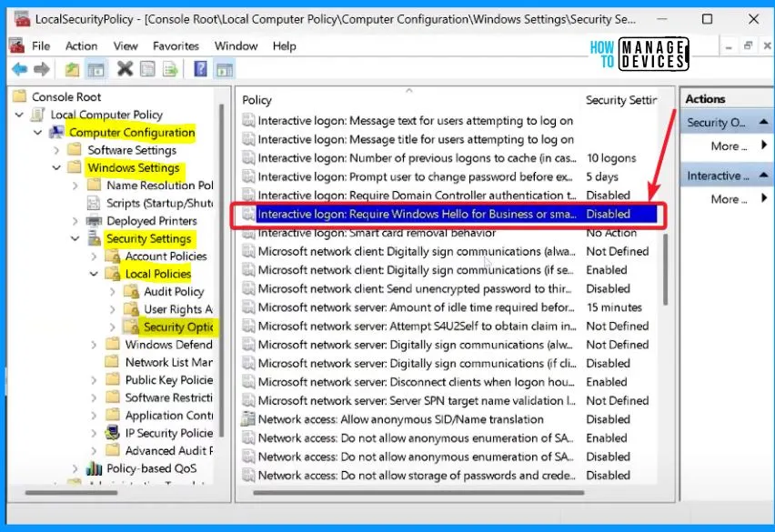Click the Account Policies folder icon

coord(113,256)
